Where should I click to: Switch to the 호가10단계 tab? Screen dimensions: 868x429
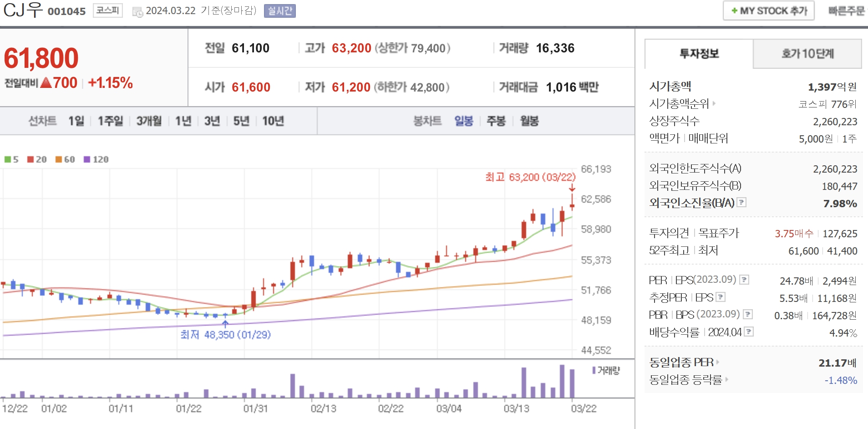807,54
